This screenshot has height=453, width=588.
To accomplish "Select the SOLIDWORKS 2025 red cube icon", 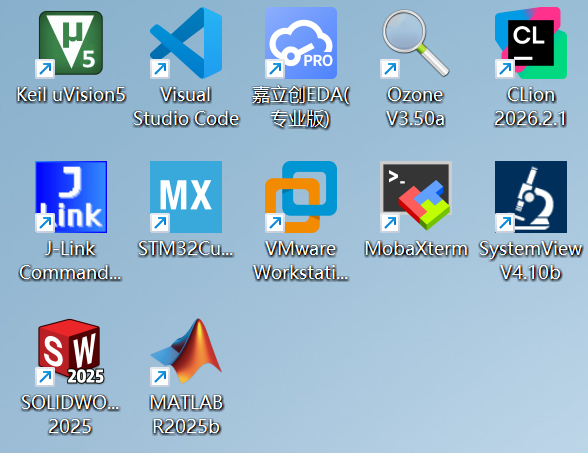I will tap(71, 352).
